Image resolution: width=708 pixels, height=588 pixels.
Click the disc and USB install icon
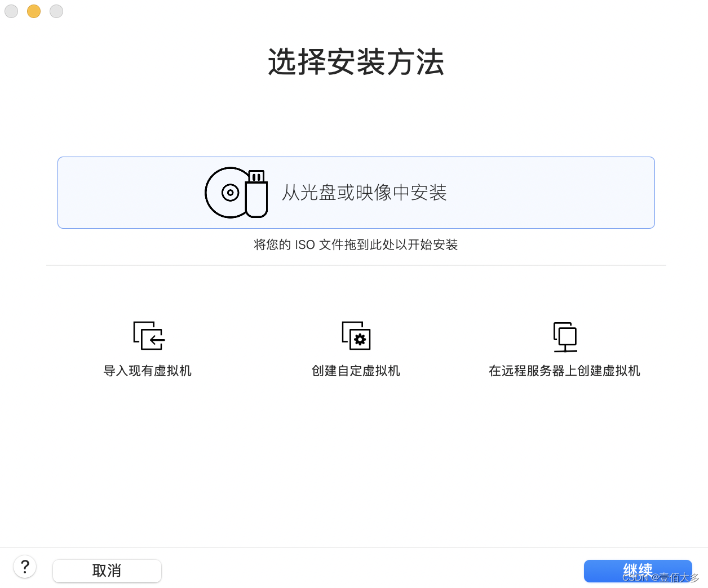pos(236,193)
